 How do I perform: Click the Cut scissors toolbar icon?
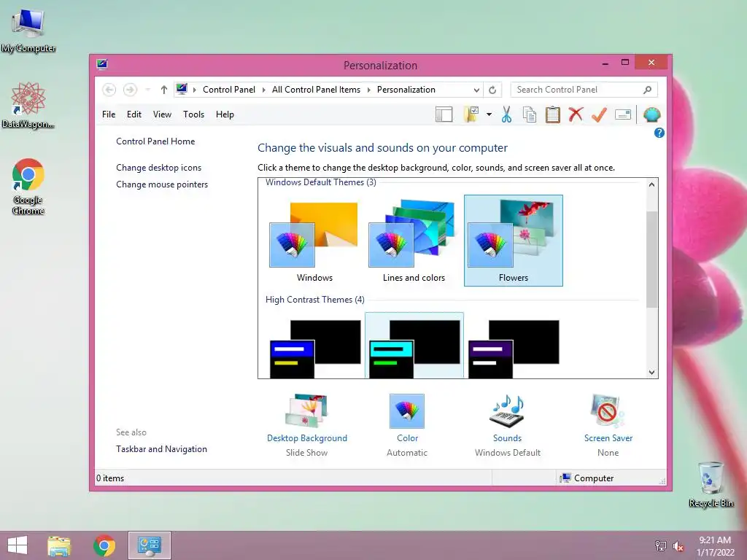(x=506, y=114)
